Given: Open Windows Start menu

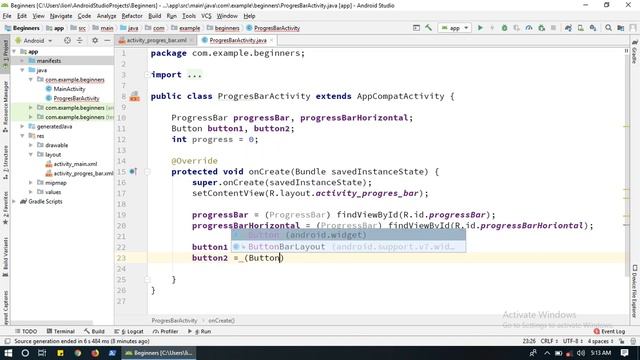Looking at the screenshot, I should (x=8, y=353).
